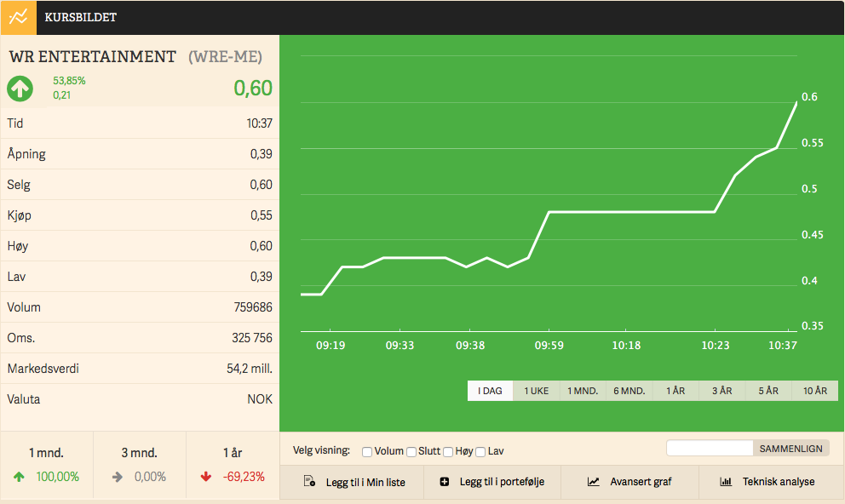Click the Kursbildet chart logo icon
Image resolution: width=845 pixels, height=504 pixels.
[x=19, y=17]
